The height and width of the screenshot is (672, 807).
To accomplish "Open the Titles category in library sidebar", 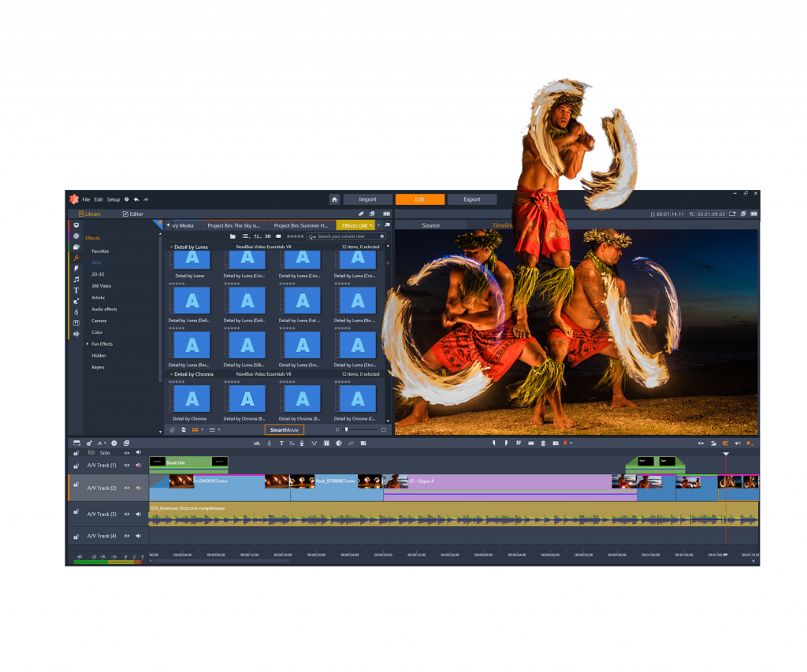I will pyautogui.click(x=76, y=291).
